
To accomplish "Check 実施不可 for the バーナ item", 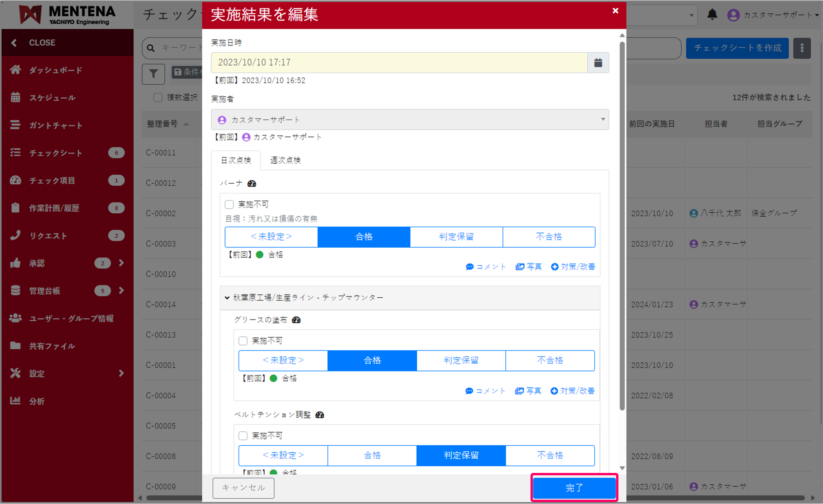I will (x=229, y=204).
